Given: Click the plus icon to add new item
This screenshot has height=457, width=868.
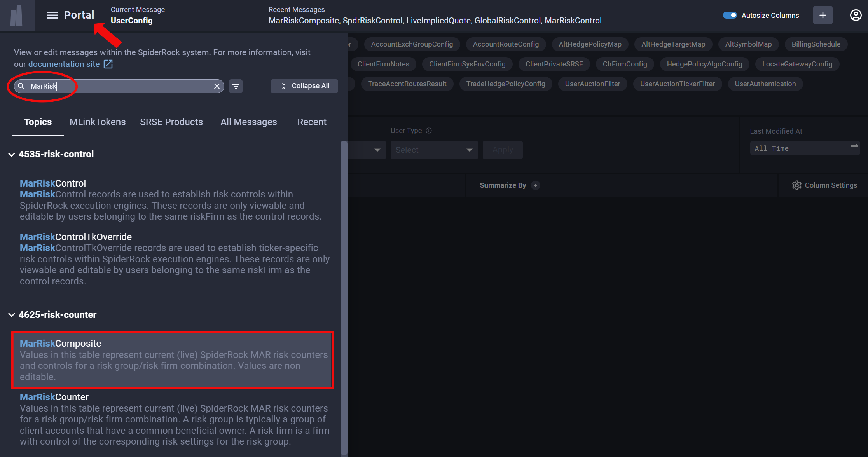Looking at the screenshot, I should [x=823, y=15].
